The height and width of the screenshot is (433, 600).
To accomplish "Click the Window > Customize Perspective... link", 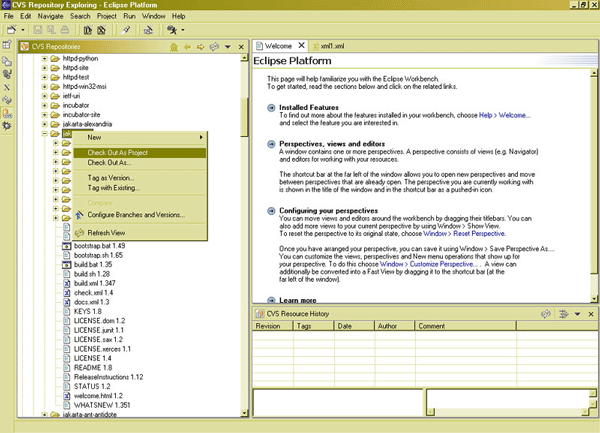I will coord(429,264).
